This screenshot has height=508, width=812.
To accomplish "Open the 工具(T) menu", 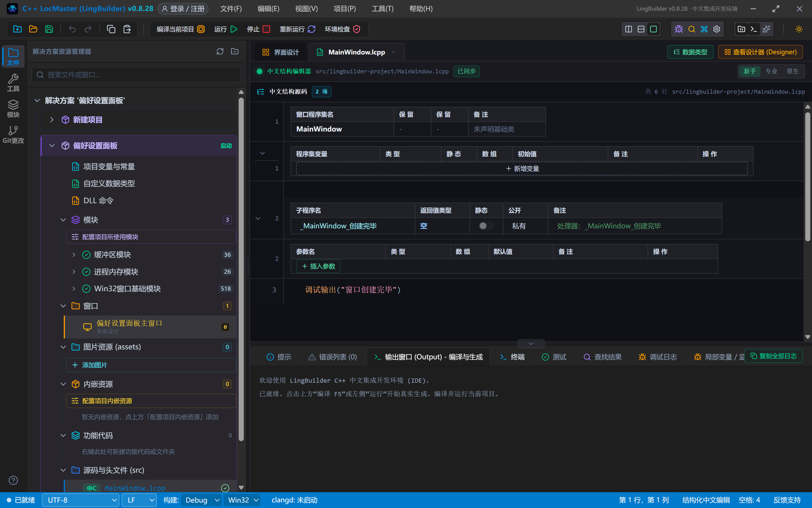I will click(x=383, y=9).
